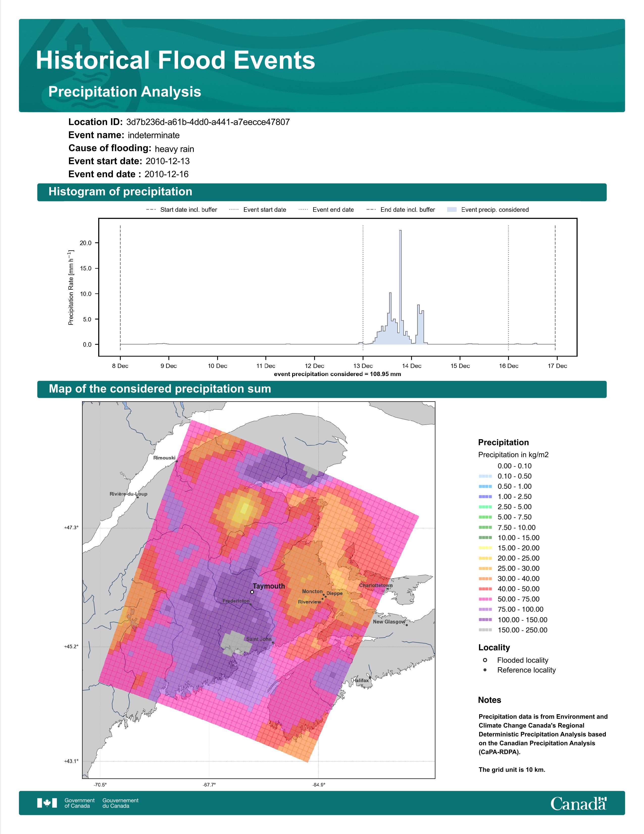Click the Rimouski locality dot on map
644x834 pixels.
point(177,461)
